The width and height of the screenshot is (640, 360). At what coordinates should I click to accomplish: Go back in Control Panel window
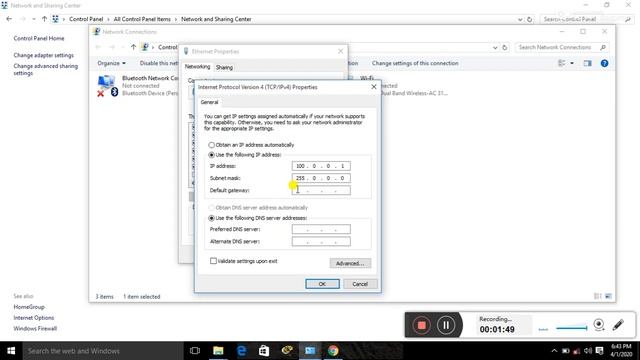coord(9,19)
